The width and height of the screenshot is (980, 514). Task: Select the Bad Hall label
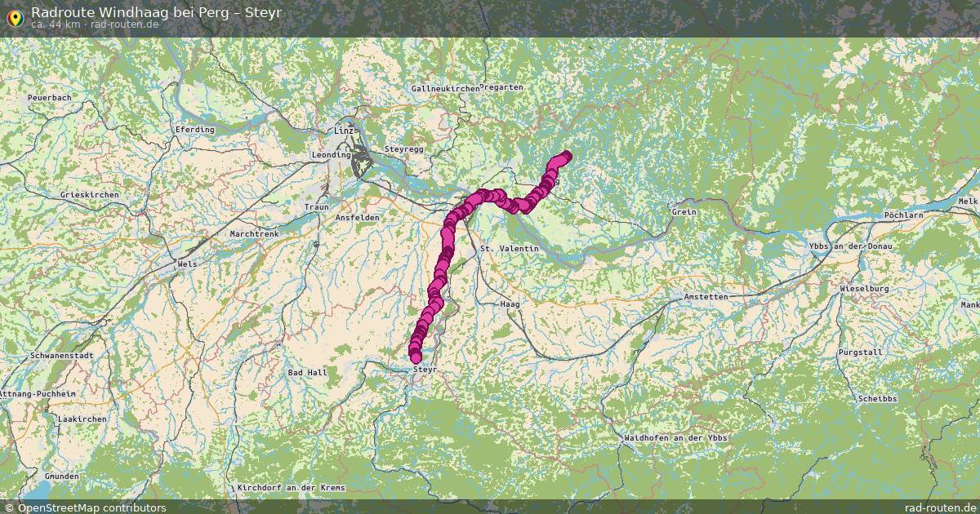pos(307,372)
